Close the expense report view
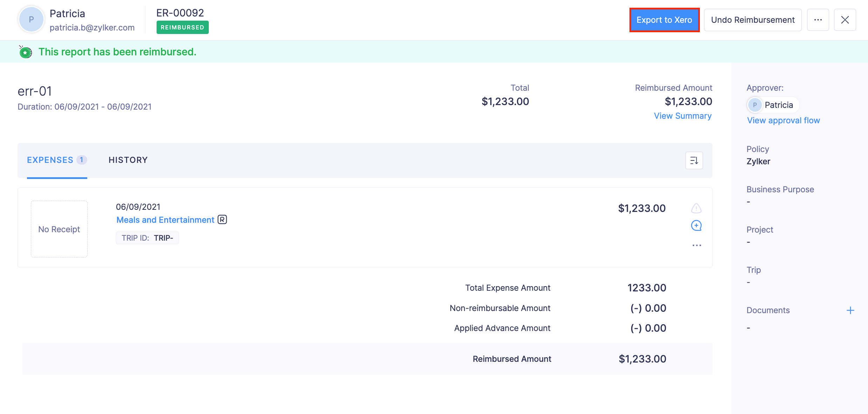The image size is (868, 414). pos(845,20)
